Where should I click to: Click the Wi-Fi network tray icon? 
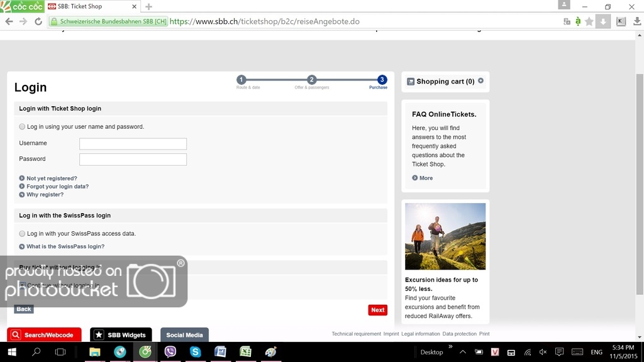tap(528, 352)
